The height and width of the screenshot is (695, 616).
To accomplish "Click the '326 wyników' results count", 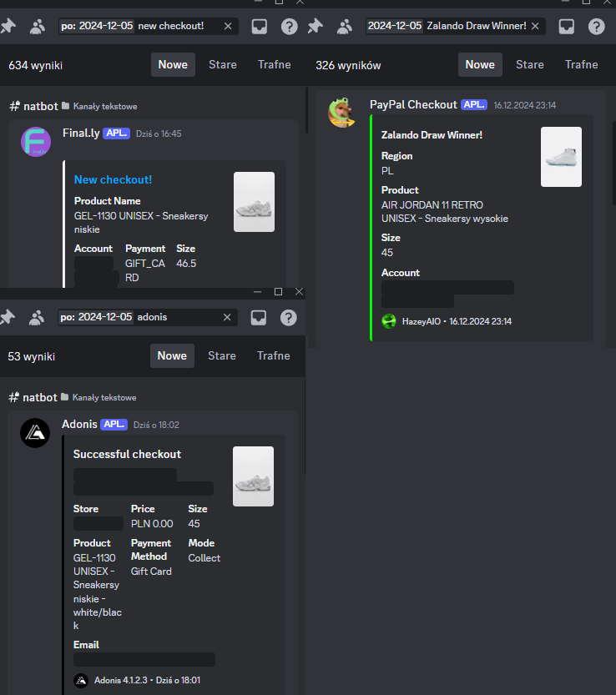I will point(348,66).
